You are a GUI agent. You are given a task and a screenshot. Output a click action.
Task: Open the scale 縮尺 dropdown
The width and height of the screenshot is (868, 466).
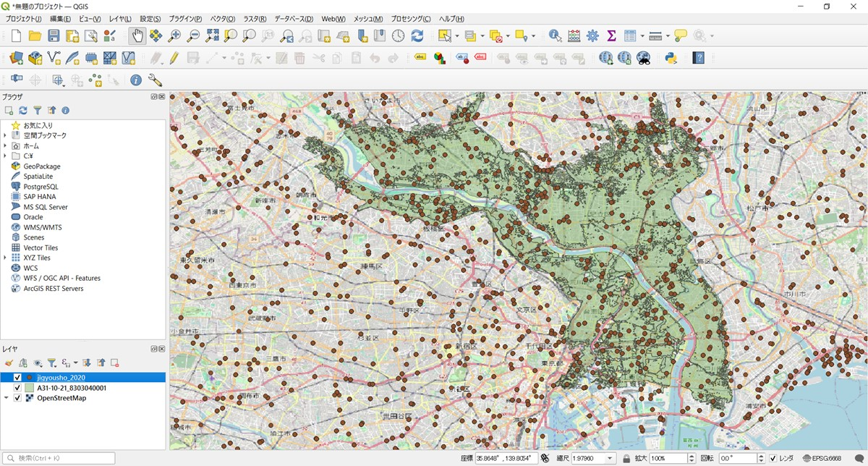(611, 458)
